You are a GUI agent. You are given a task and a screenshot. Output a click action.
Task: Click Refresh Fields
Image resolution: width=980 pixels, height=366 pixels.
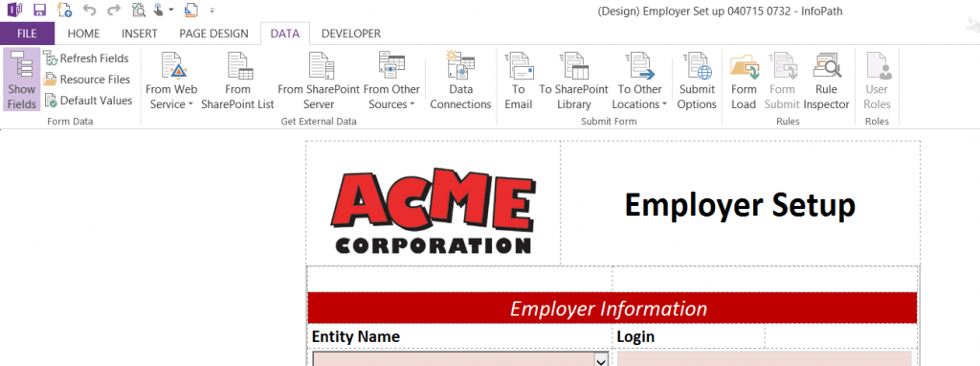86,58
